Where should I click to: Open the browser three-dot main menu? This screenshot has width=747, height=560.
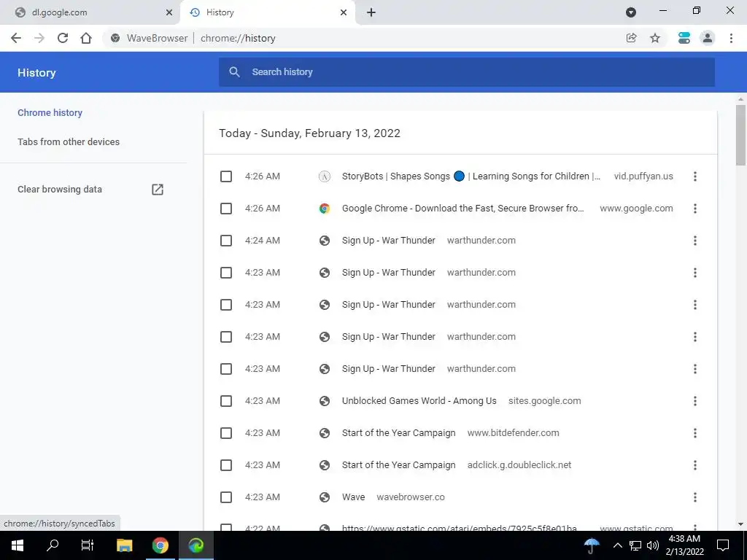(x=731, y=38)
